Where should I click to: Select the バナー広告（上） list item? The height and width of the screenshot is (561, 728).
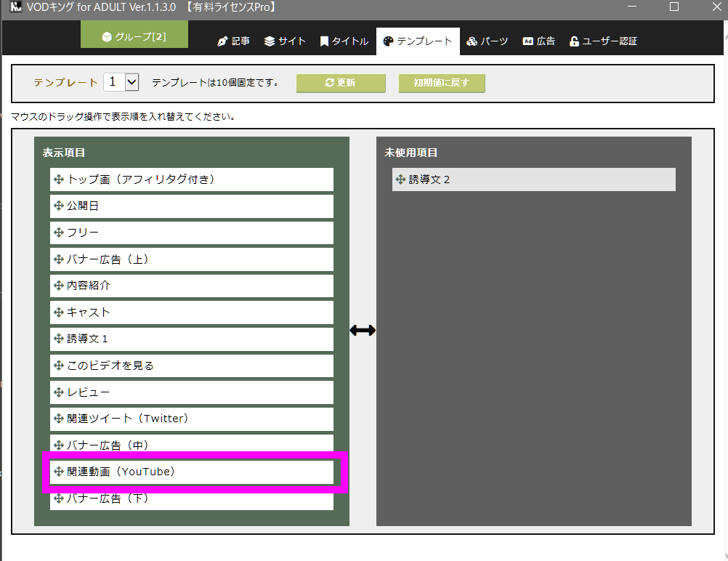192,259
